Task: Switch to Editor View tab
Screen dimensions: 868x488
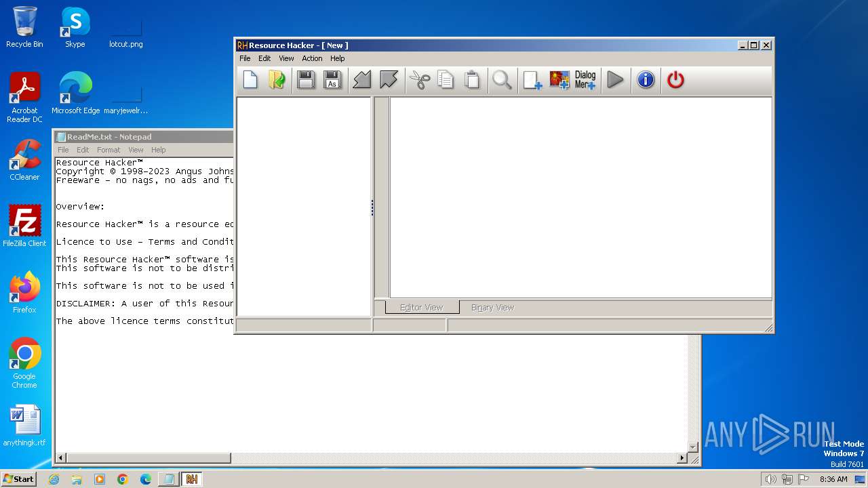Action: click(422, 308)
